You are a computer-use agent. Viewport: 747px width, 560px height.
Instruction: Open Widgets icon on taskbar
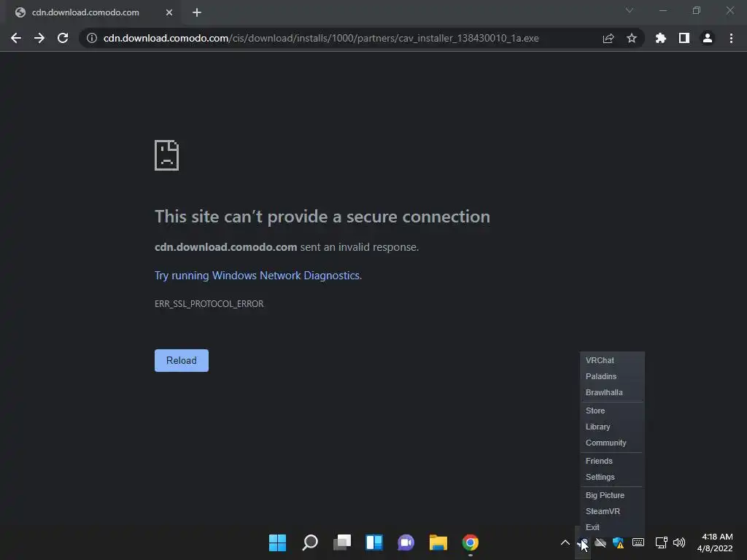(374, 542)
